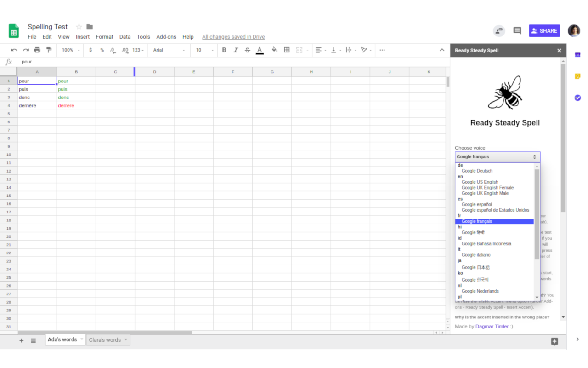588x368 pixels.
Task: Select Google Deutsch voice
Action: (x=477, y=171)
